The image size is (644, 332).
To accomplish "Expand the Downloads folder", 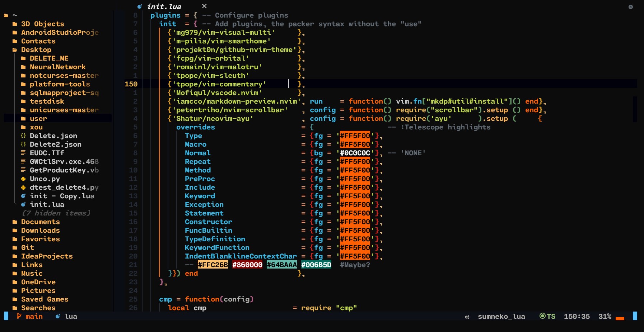I will tap(40, 231).
